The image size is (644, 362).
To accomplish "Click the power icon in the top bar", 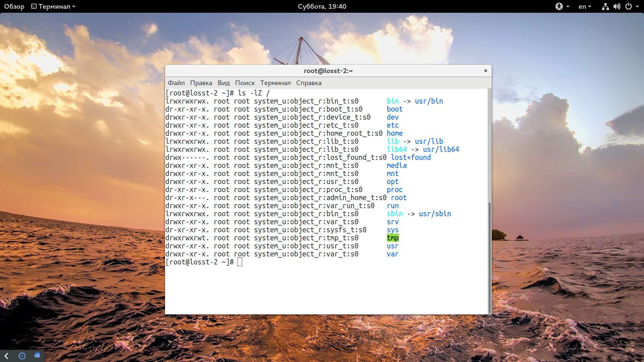I will 629,6.
